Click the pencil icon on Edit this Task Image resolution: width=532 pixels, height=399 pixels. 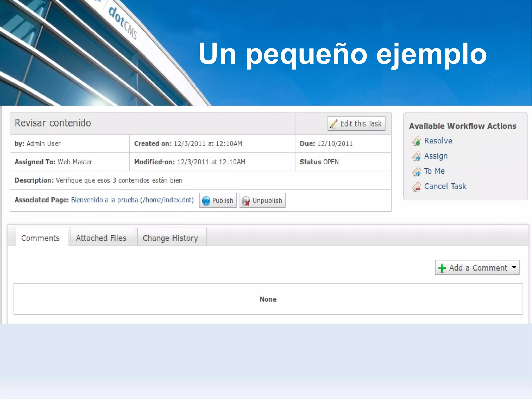coord(334,124)
